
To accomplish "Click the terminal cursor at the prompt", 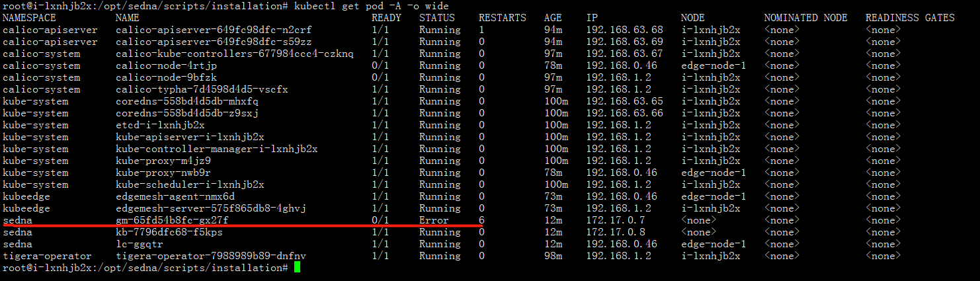I will point(297,268).
